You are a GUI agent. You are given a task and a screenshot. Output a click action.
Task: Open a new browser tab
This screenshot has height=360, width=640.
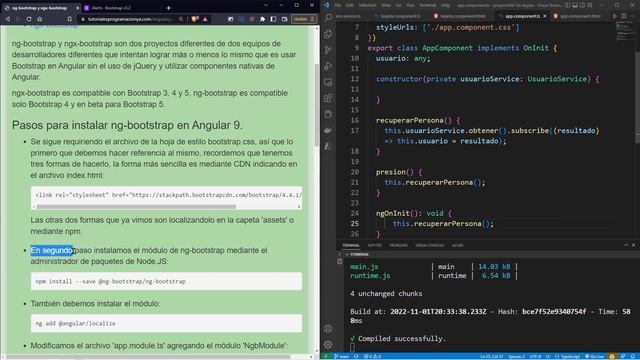click(x=168, y=8)
